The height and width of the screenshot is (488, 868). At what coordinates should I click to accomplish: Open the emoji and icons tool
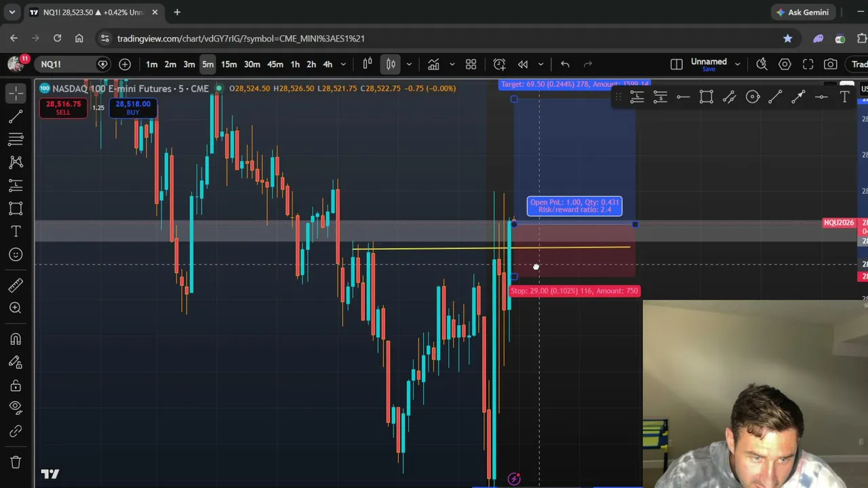[16, 254]
